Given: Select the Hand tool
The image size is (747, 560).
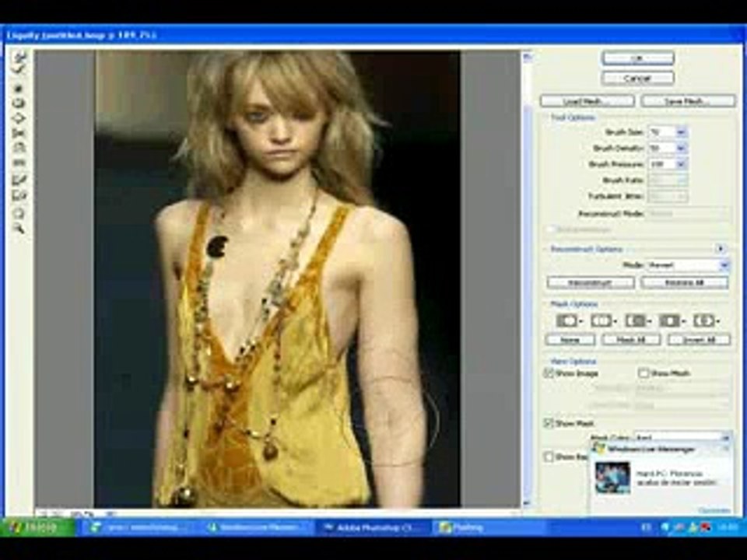Looking at the screenshot, I should pyautogui.click(x=20, y=213).
